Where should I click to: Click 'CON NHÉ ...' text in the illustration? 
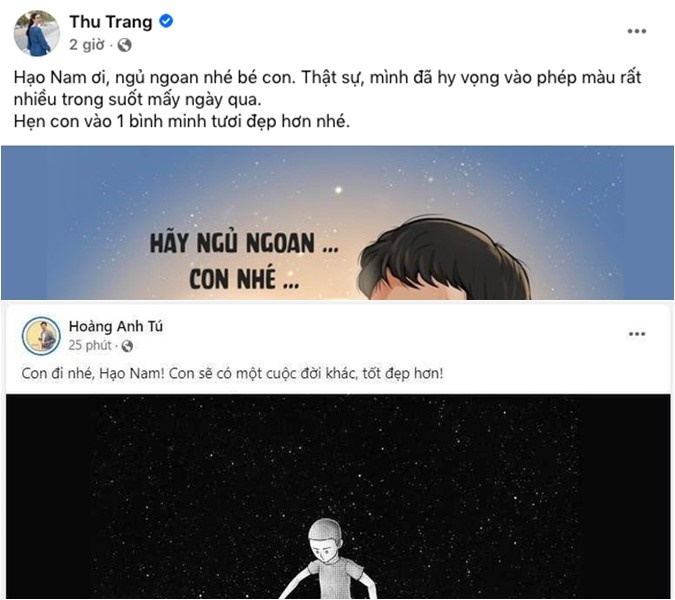tap(244, 279)
